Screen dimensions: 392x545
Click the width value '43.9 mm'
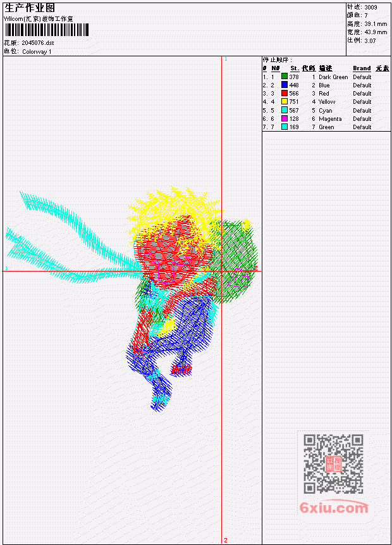pyautogui.click(x=376, y=32)
